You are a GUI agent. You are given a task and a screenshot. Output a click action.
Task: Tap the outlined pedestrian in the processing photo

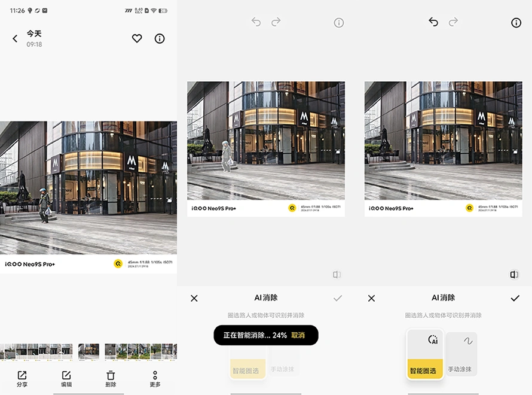(227, 157)
